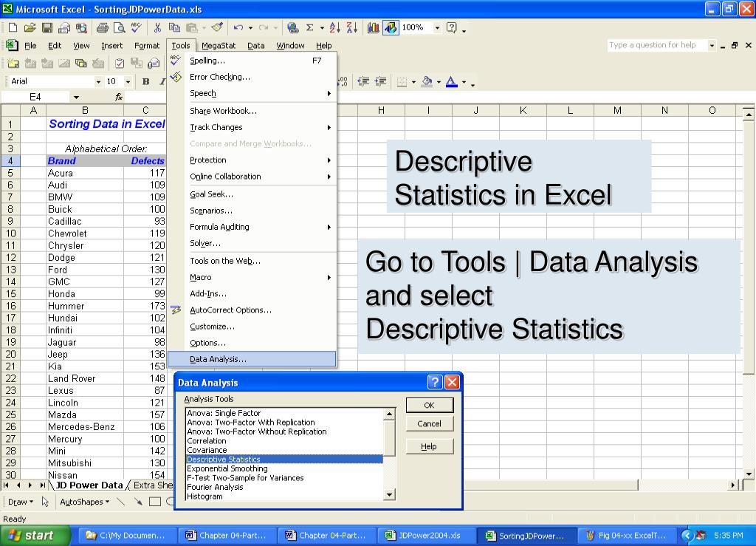This screenshot has height=546, width=756.
Task: Click the Drawing toolbar toggle icon
Action: tap(391, 27)
